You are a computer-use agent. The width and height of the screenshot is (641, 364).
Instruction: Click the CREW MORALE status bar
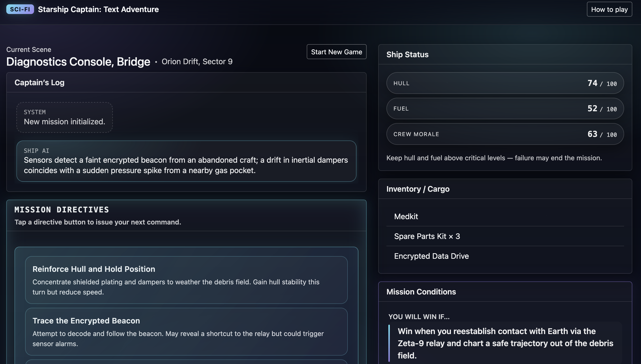tap(505, 134)
